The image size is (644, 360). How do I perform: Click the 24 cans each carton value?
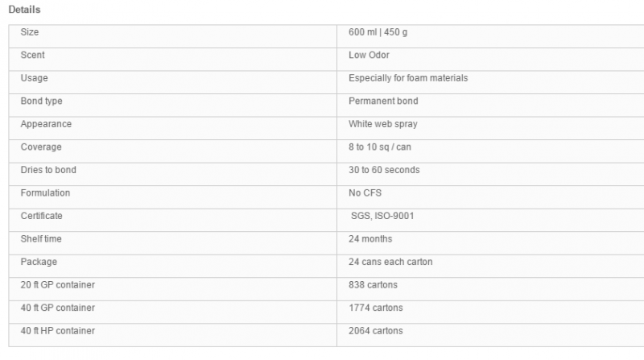point(390,263)
